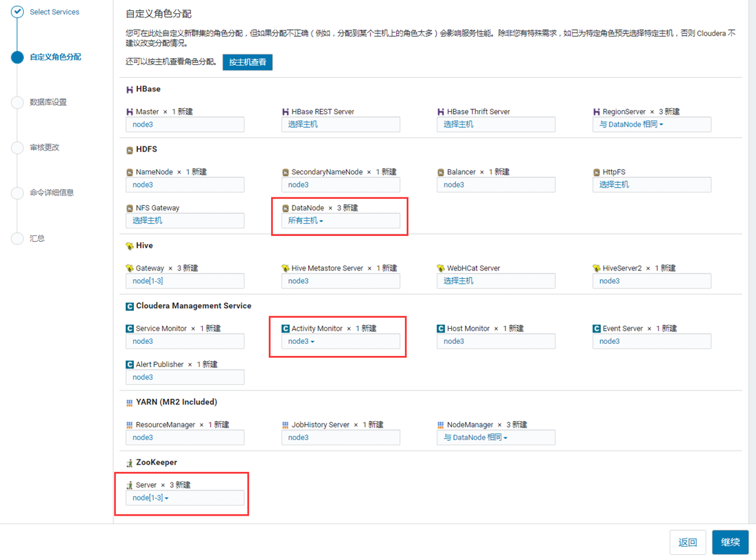Click the 返回 button
Screen dimensions: 756x560
[x=688, y=542]
